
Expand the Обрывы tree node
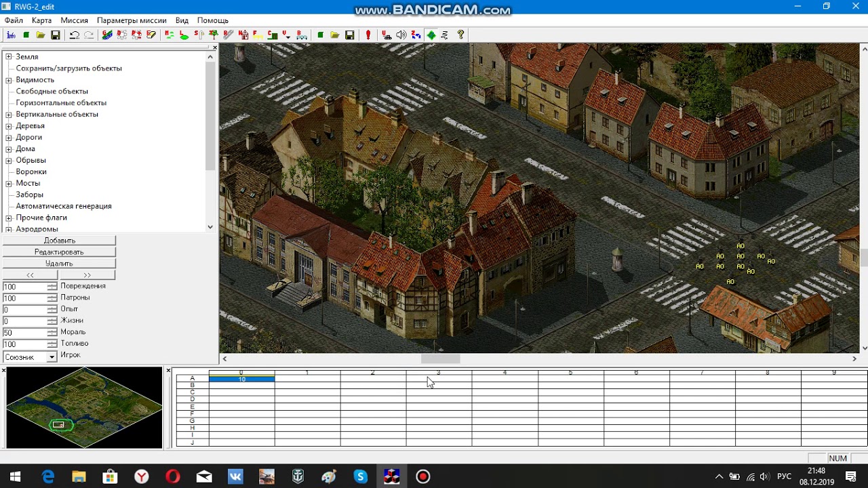coord(9,161)
